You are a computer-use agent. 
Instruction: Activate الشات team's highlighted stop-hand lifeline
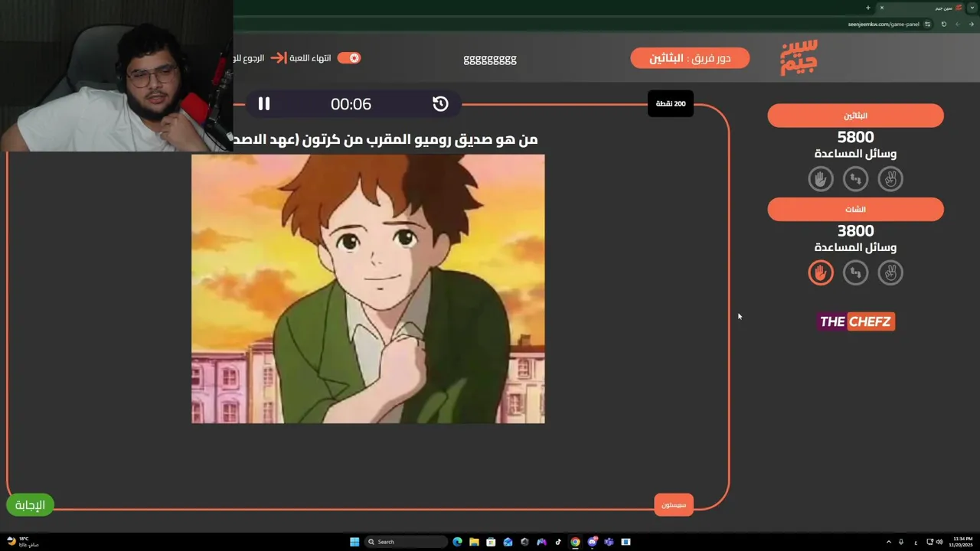point(821,272)
